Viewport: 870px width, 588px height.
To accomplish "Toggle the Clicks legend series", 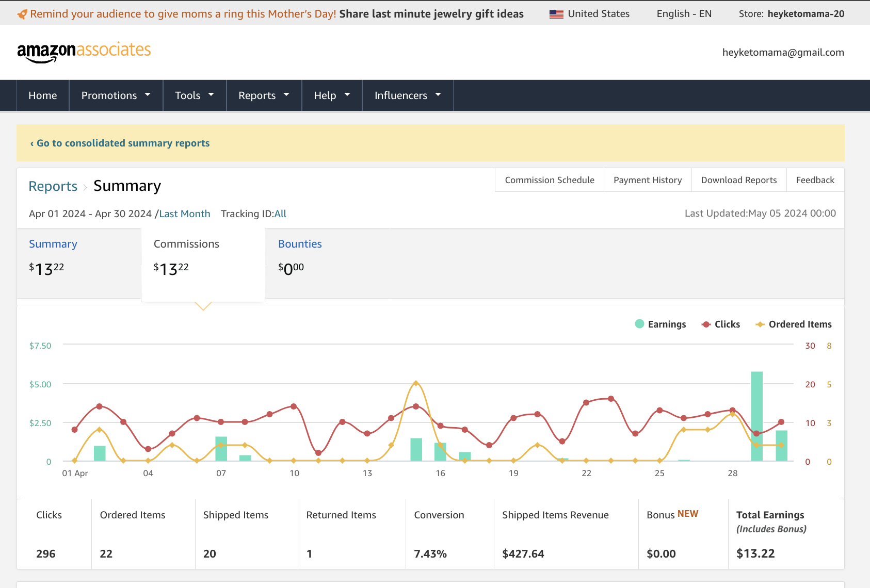I will [721, 324].
